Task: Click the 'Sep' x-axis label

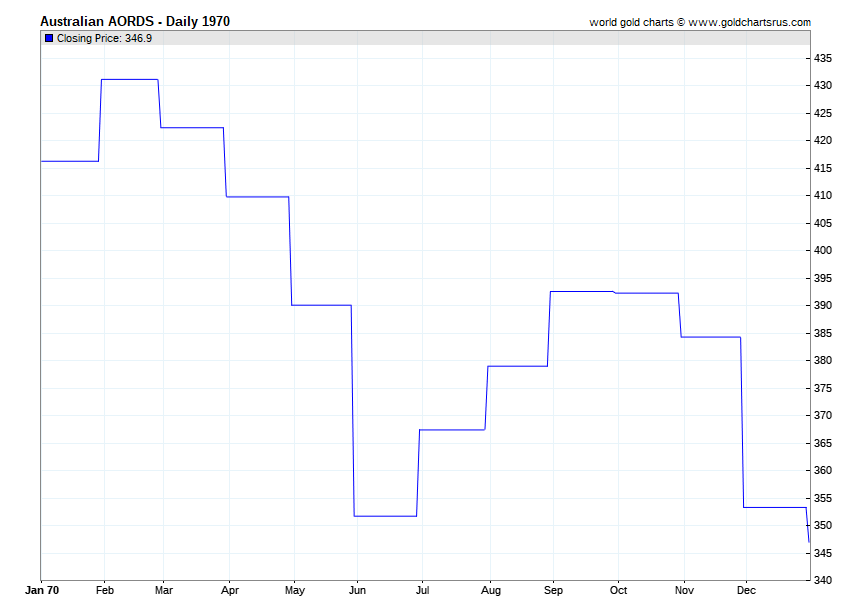Action: tap(553, 591)
